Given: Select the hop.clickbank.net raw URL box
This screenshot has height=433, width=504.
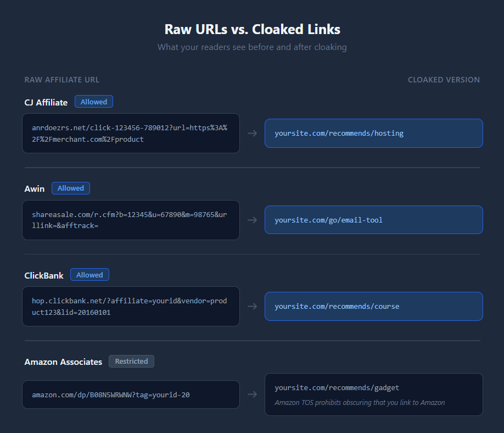Looking at the screenshot, I should pos(131,306).
